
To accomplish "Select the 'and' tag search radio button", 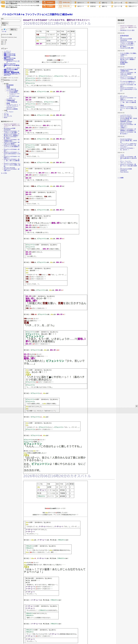I will click(x=5, y=30).
